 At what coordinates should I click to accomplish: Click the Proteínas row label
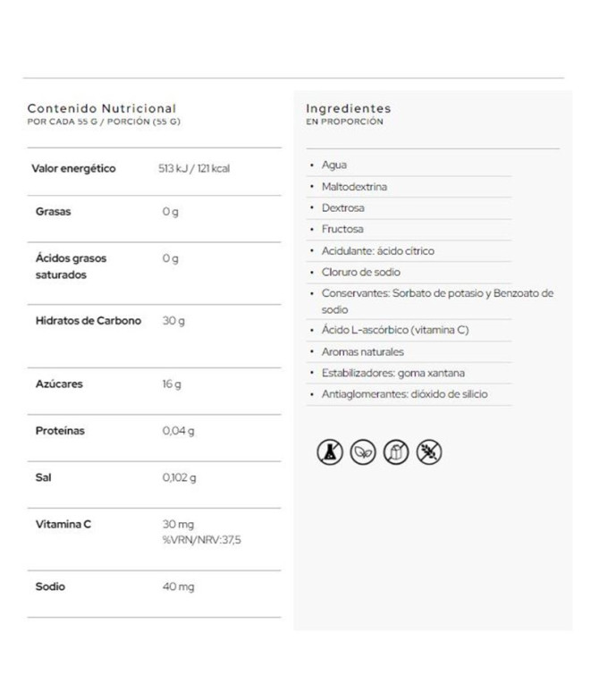coord(60,430)
